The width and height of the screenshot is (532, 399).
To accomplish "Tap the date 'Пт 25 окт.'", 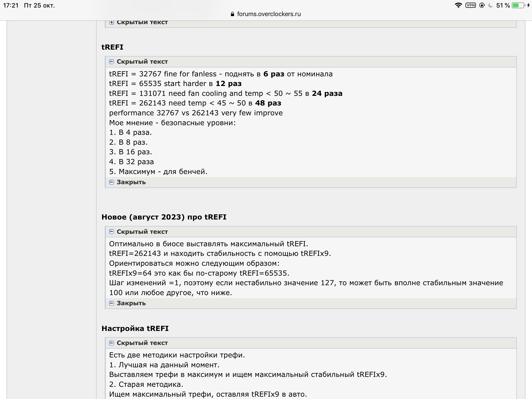I will [x=39, y=5].
